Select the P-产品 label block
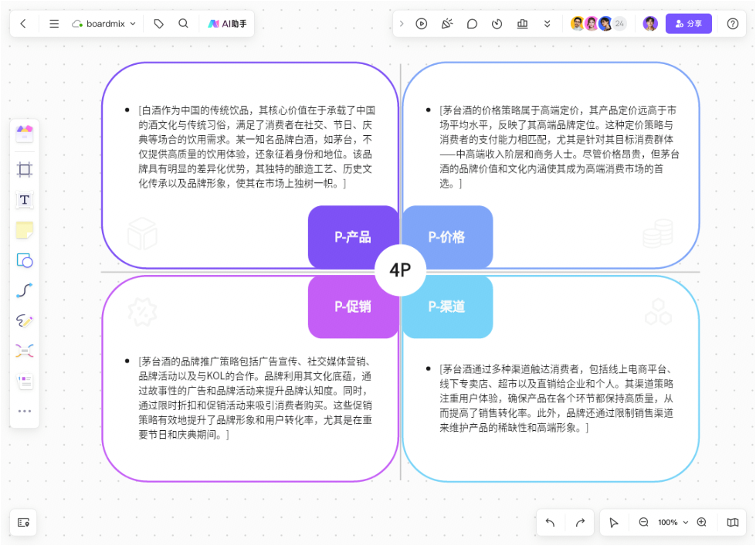This screenshot has height=546, width=756. pyautogui.click(x=354, y=237)
